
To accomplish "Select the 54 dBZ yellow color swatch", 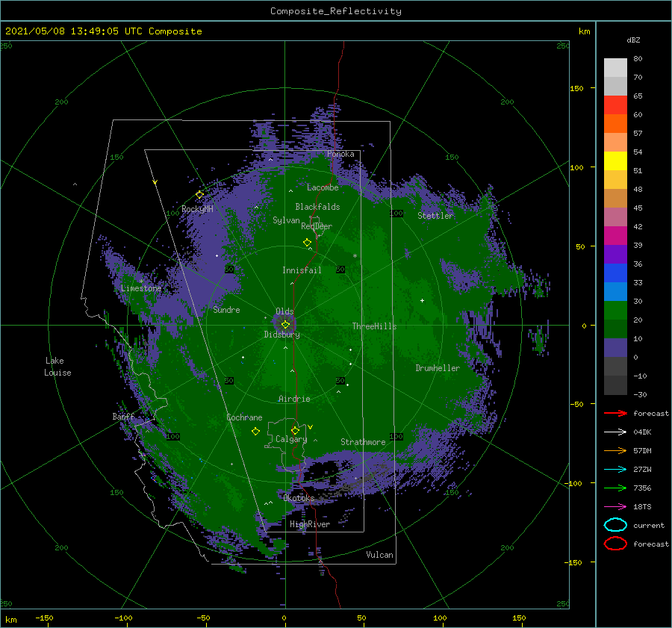I will 615,161.
